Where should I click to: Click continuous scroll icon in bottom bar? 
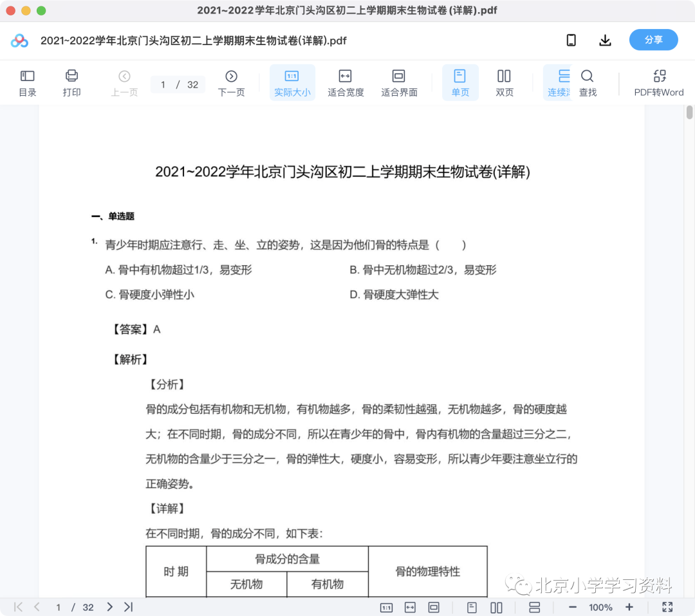(x=535, y=608)
